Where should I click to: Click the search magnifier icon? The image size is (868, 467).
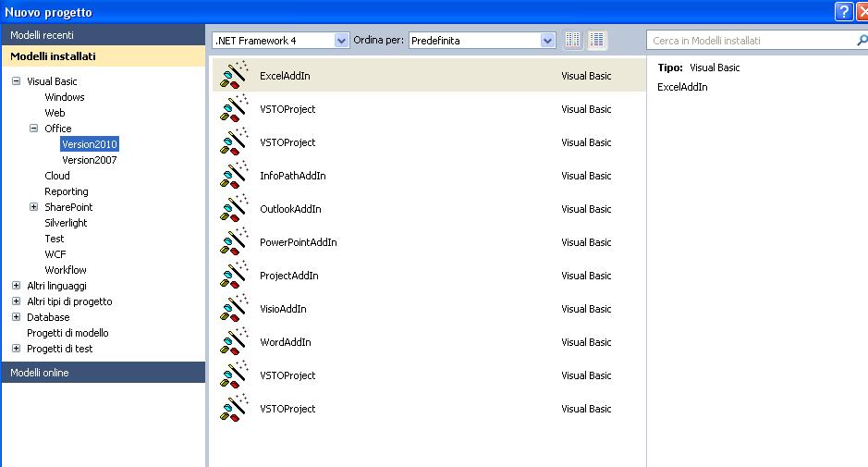(x=862, y=40)
